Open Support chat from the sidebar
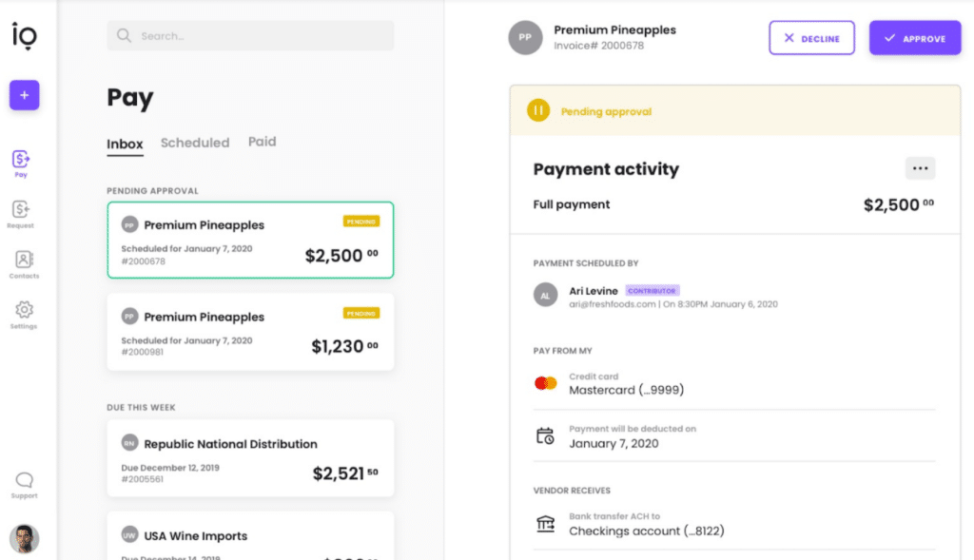Image resolution: width=974 pixels, height=560 pixels. [x=24, y=481]
